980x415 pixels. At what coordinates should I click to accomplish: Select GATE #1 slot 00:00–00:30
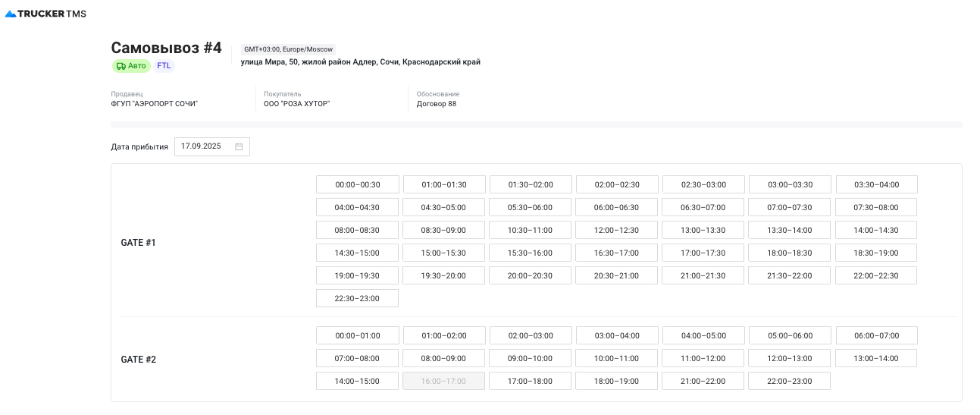point(357,184)
